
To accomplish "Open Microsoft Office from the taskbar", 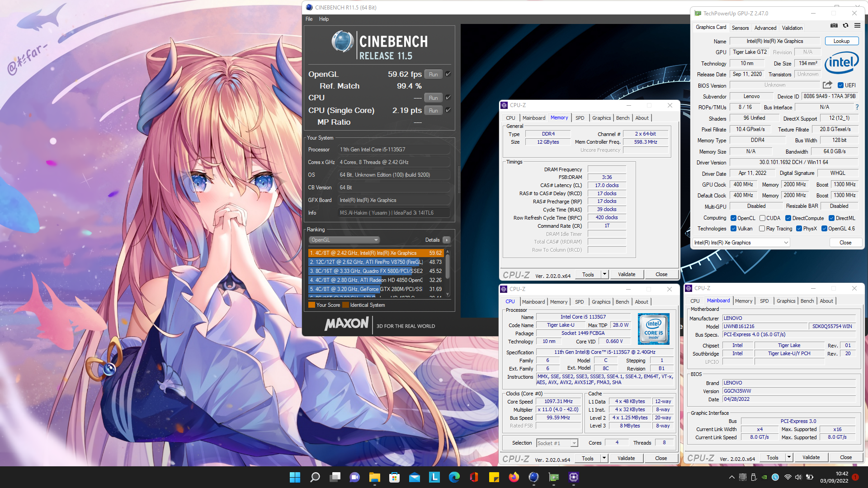I will 474,477.
